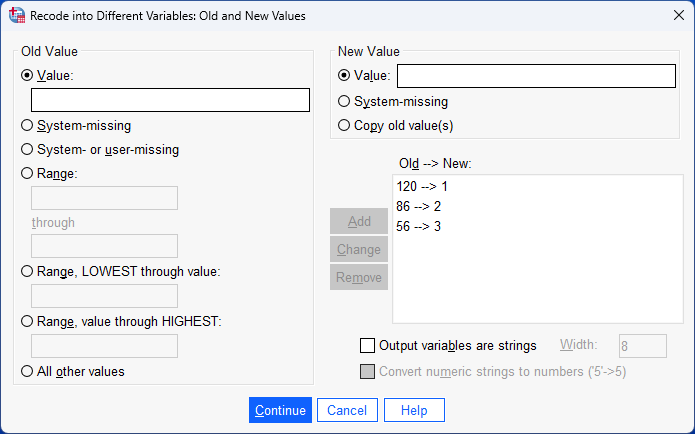Select the '56 --> 3' recode entry
This screenshot has width=695, height=434.
(x=418, y=226)
